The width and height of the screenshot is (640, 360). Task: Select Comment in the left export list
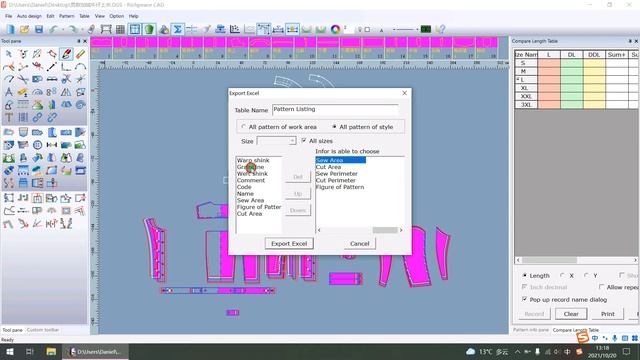pos(251,180)
